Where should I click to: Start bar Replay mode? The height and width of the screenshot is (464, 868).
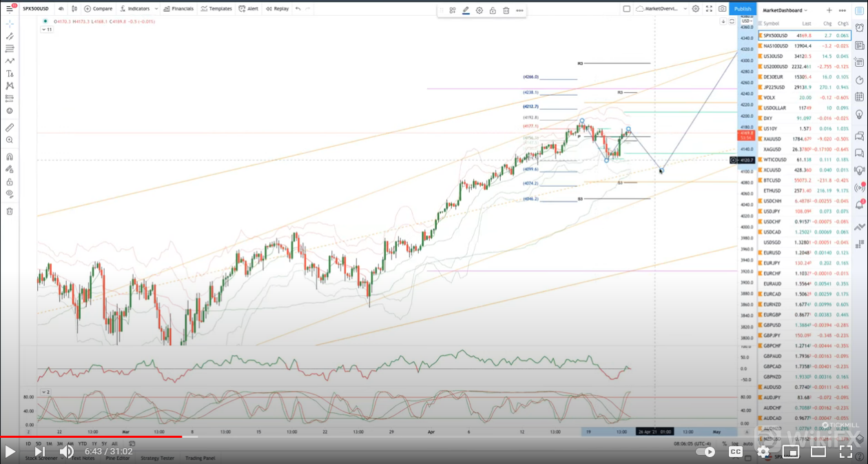click(277, 9)
